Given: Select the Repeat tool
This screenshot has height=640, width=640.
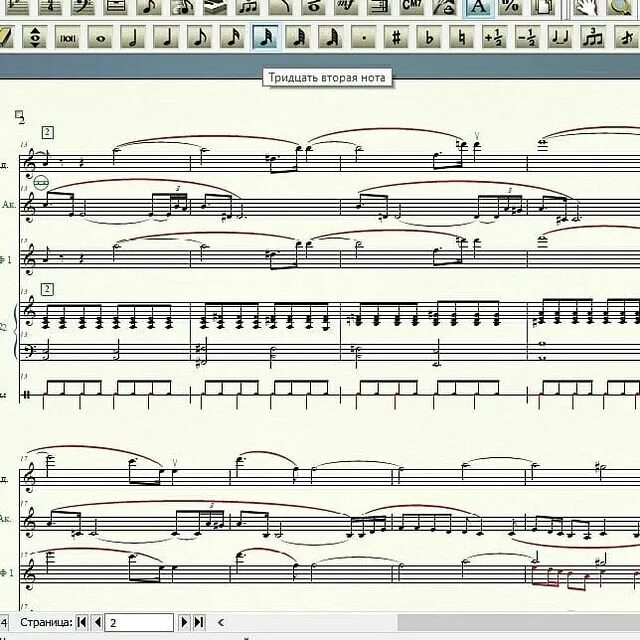Looking at the screenshot, I should pos(379,7).
